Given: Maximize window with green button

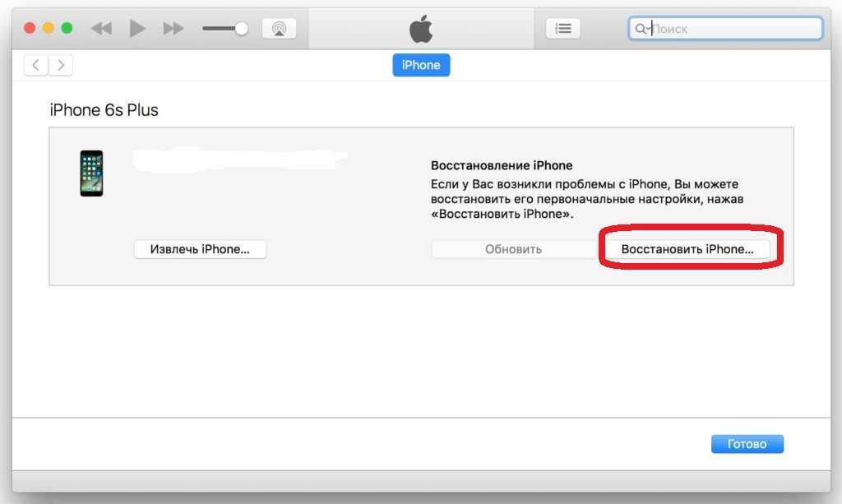Looking at the screenshot, I should (x=67, y=28).
